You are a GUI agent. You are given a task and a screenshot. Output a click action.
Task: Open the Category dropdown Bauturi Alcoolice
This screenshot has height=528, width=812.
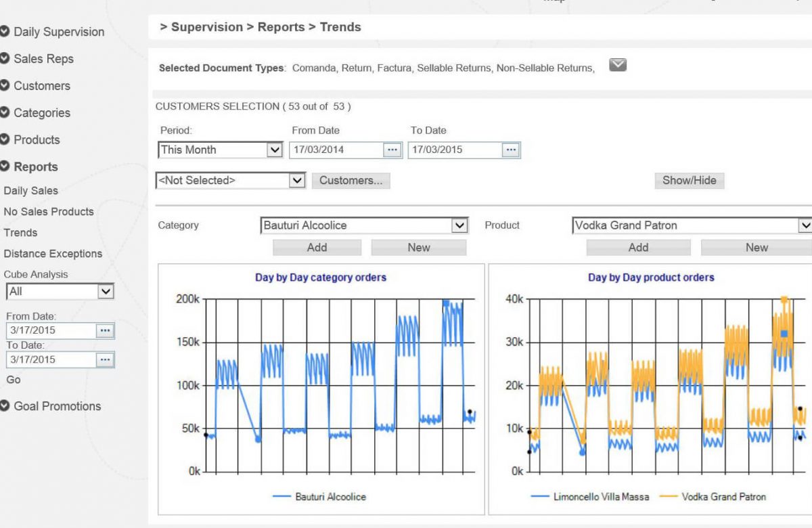(459, 225)
